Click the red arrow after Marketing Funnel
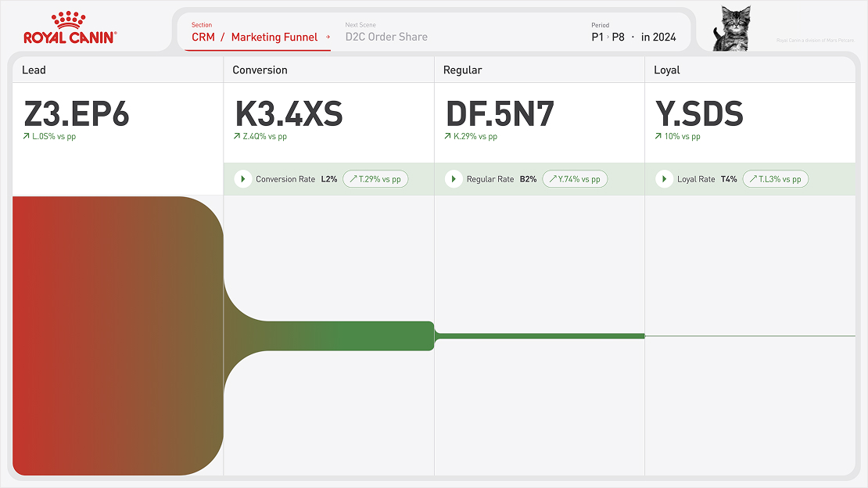Viewport: 868px width, 488px height. click(328, 37)
